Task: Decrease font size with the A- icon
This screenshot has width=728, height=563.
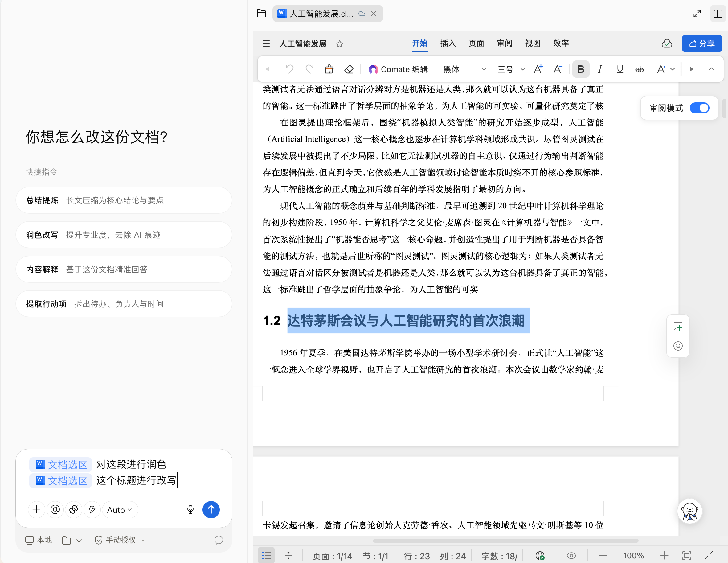Action: [558, 69]
